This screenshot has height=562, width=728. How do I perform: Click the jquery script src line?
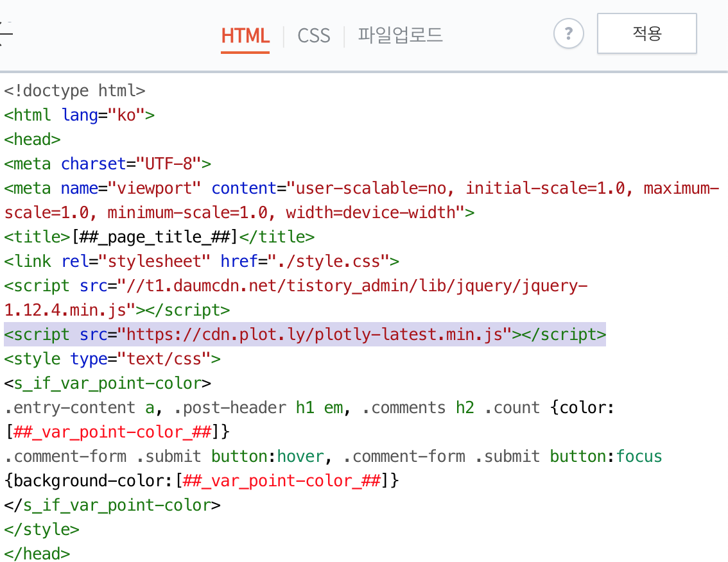pyautogui.click(x=296, y=285)
